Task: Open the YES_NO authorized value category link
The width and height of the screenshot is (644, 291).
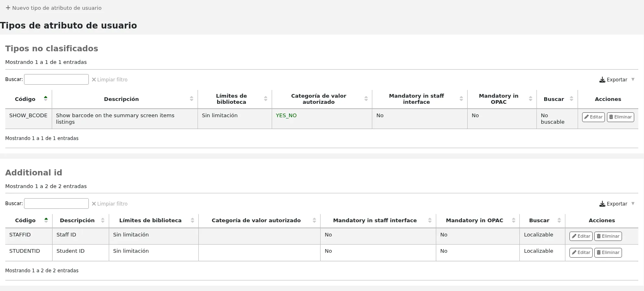Action: tap(286, 116)
